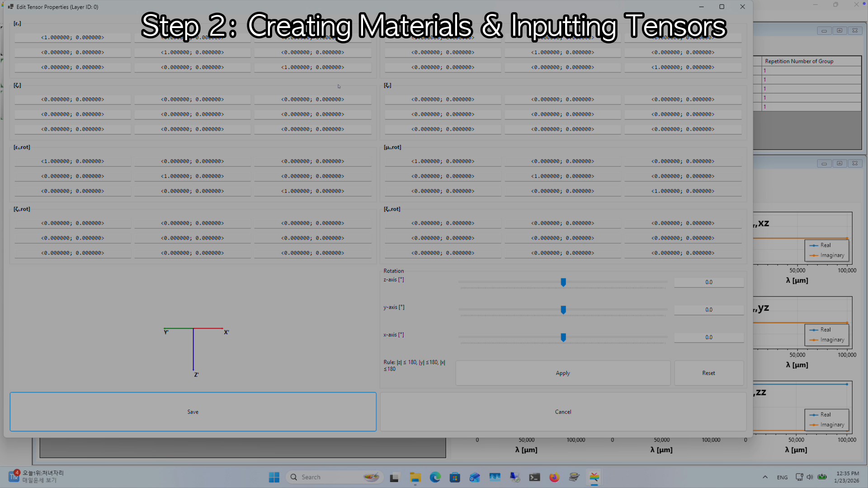Launch Microsoft Edge from the taskbar
The height and width of the screenshot is (488, 868).
pos(435,477)
